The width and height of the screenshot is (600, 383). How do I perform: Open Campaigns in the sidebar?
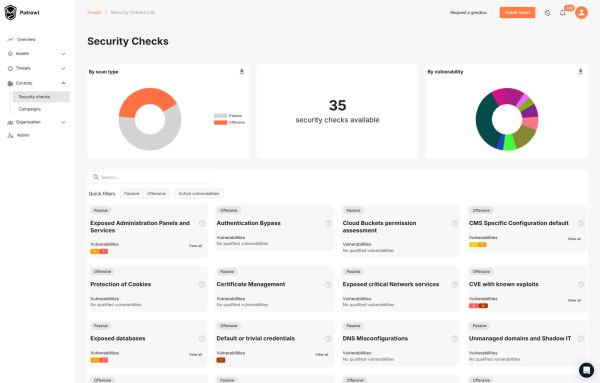(x=30, y=109)
